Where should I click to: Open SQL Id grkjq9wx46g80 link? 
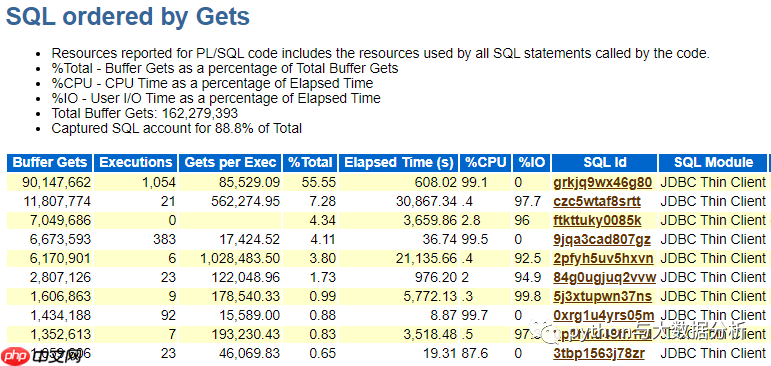tap(602, 183)
